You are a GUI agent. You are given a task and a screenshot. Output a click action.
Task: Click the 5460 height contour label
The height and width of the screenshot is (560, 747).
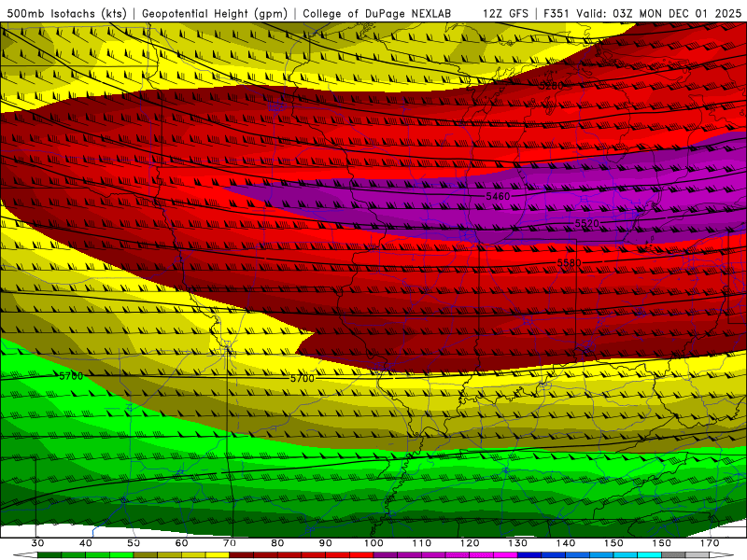(x=498, y=196)
